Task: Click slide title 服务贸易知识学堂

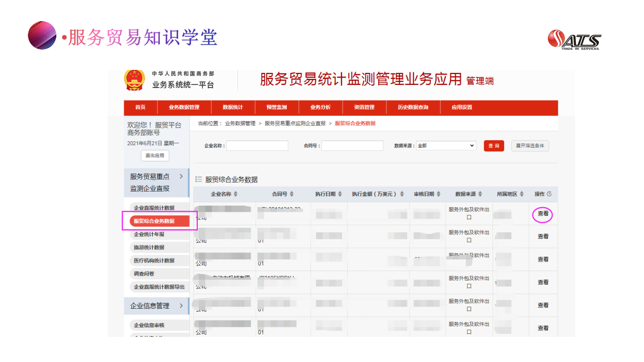Action: [x=142, y=38]
